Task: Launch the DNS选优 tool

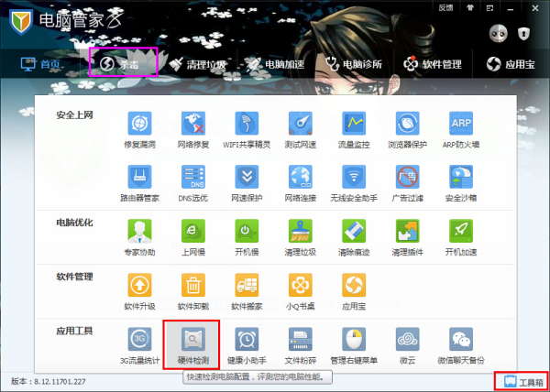Action: (193, 183)
